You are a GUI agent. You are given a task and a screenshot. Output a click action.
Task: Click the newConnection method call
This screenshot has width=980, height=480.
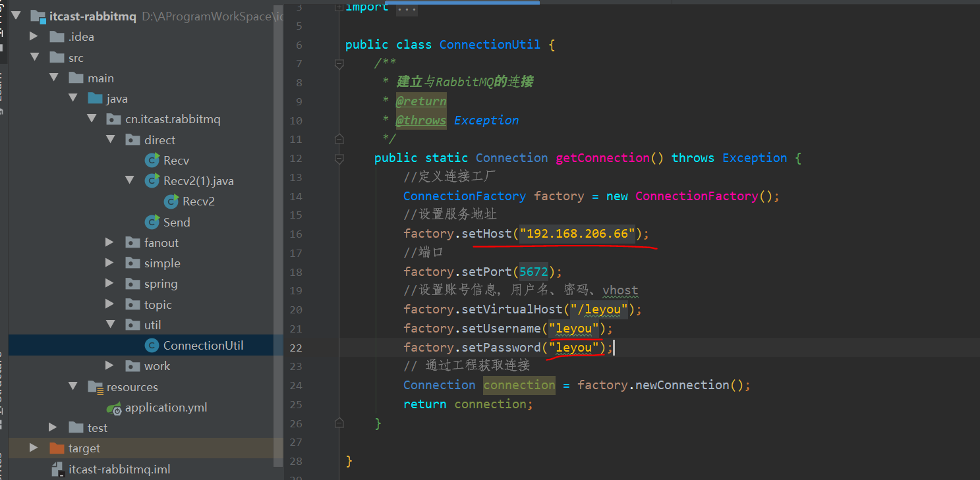tap(682, 385)
